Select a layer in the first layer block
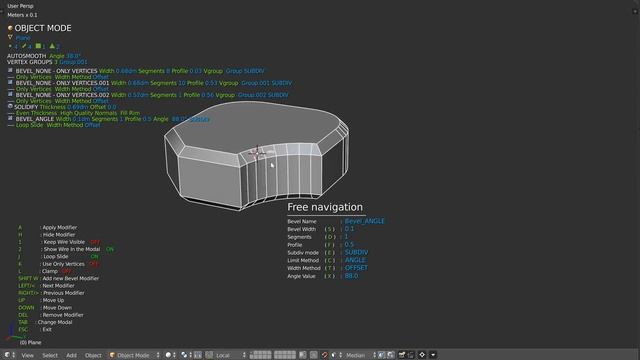Image resolution: width=640 pixels, height=360 pixels. (x=260, y=355)
